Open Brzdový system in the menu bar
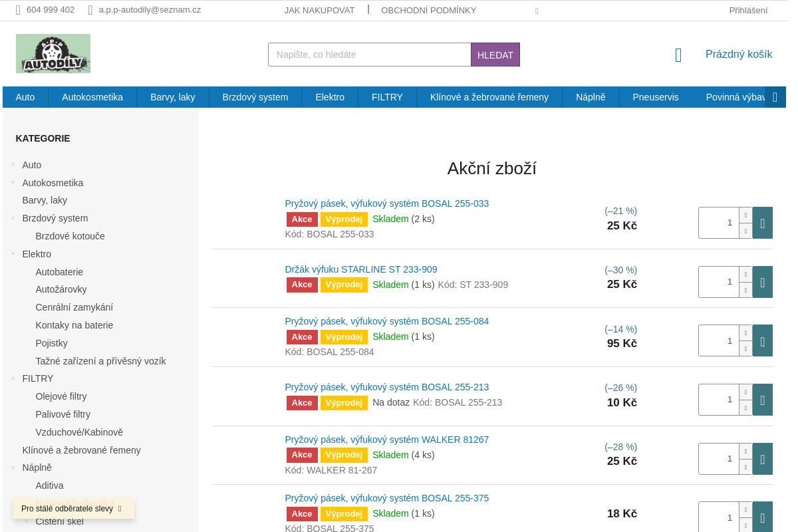This screenshot has height=532, width=798. [255, 97]
